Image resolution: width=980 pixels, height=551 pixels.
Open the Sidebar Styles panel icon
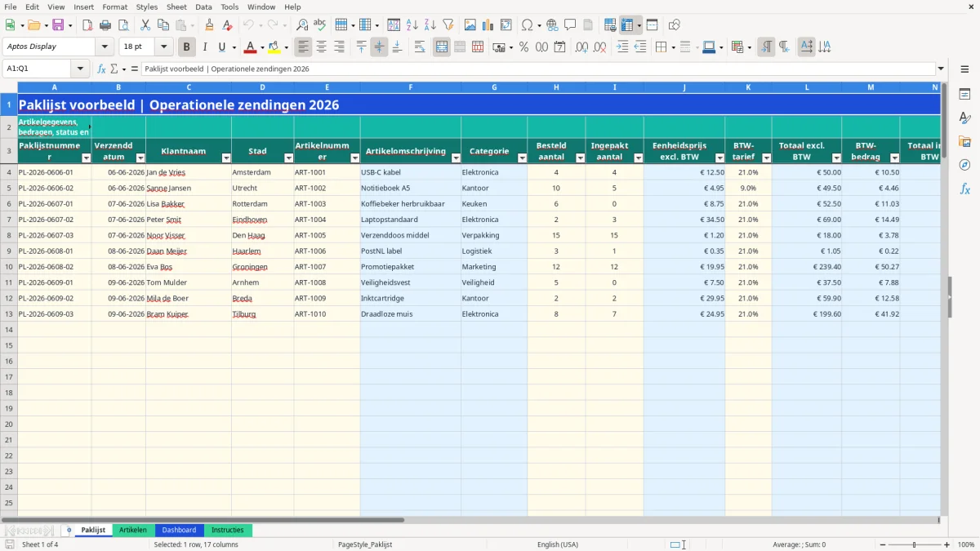964,118
